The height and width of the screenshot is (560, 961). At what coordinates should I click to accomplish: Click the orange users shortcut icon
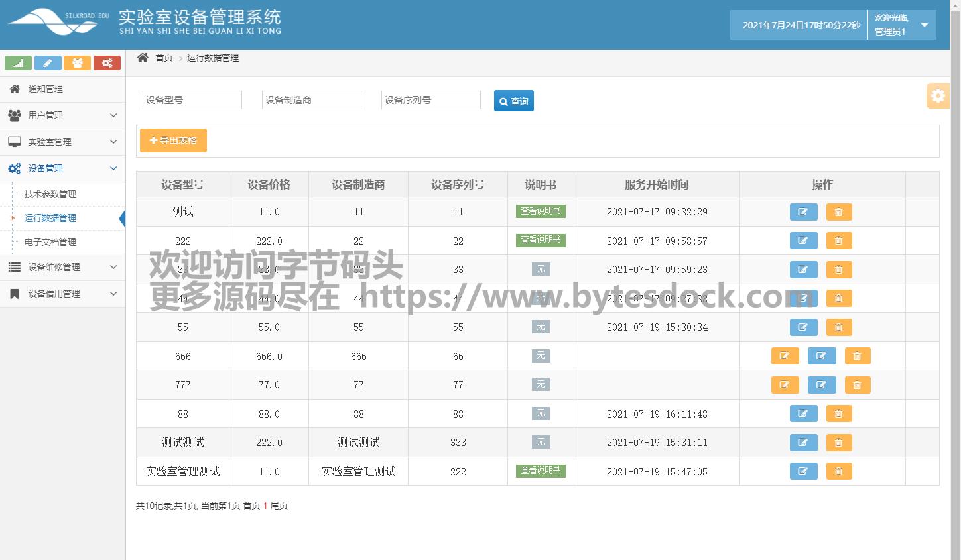(78, 63)
